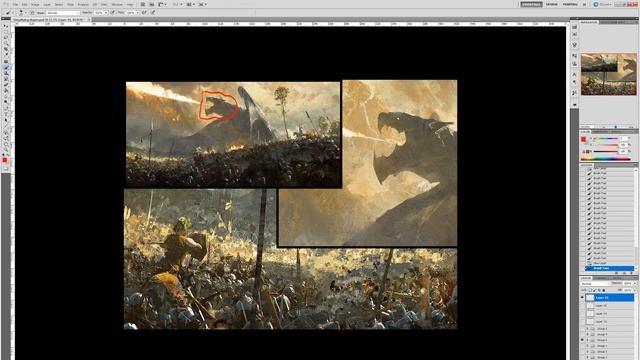Image resolution: width=640 pixels, height=360 pixels.
Task: Switch to the Paths tab
Action: click(616, 278)
